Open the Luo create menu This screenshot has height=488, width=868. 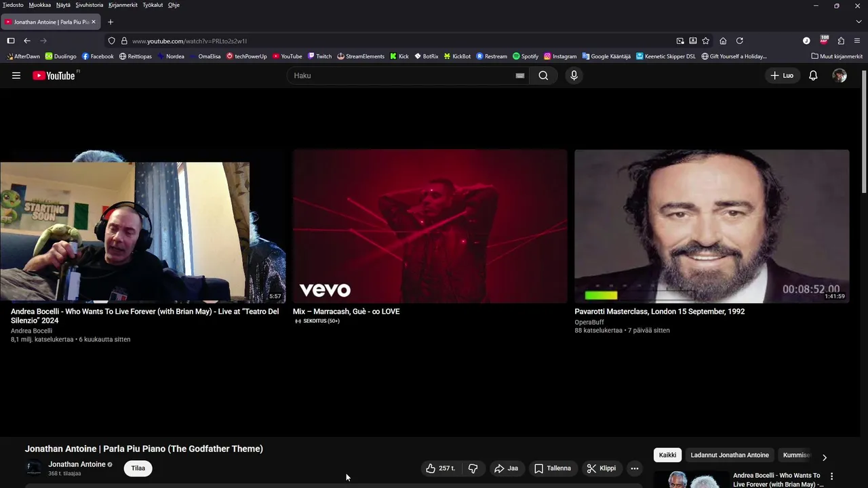point(782,75)
